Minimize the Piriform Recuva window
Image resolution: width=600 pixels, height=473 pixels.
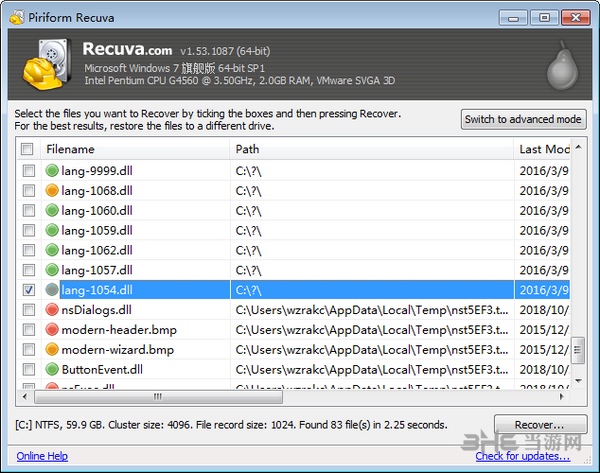(x=513, y=18)
